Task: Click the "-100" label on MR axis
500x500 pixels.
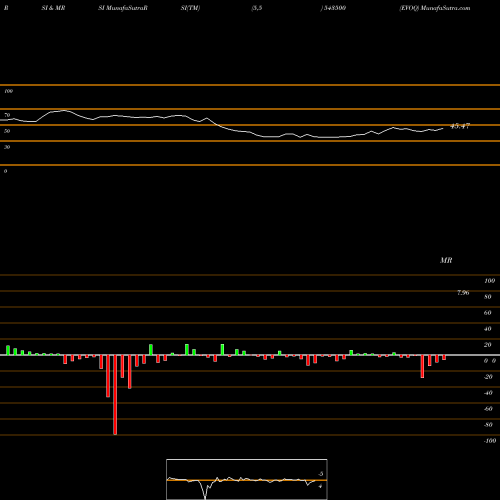Action: click(490, 441)
